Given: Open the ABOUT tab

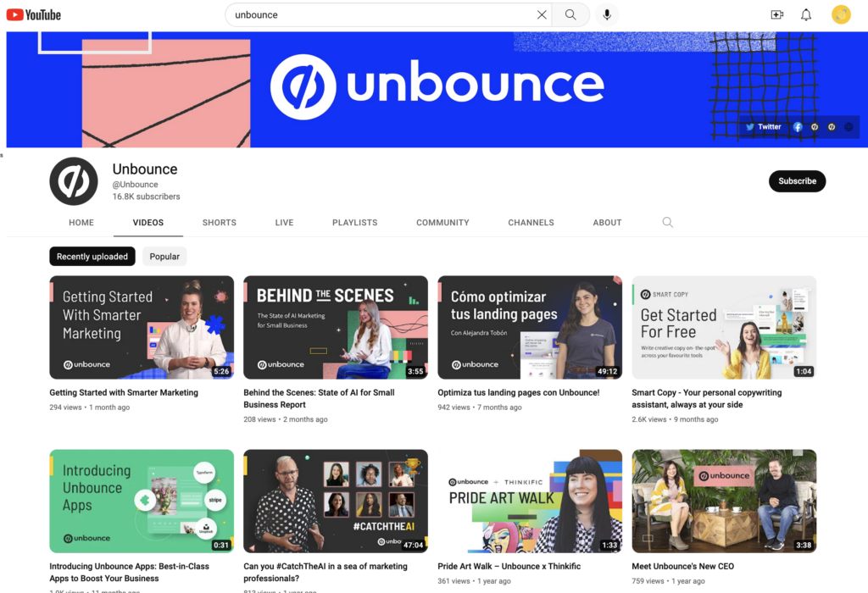Looking at the screenshot, I should pyautogui.click(x=607, y=222).
